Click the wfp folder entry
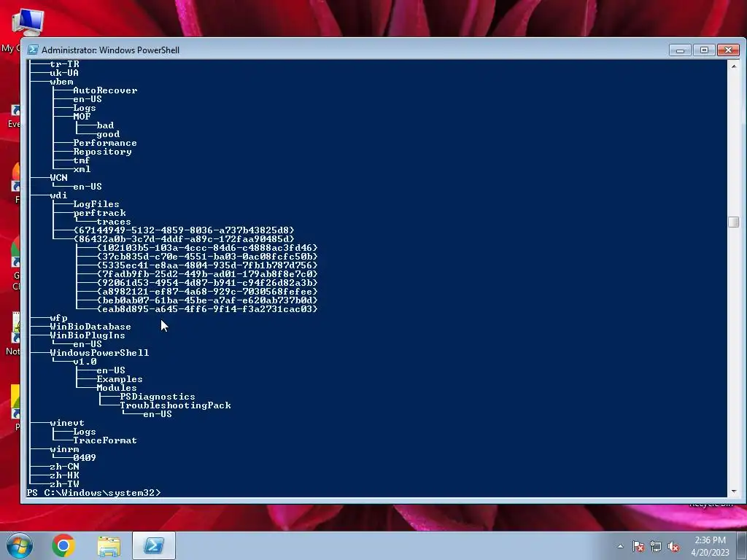Viewport: 747px width, 560px height. (58, 318)
